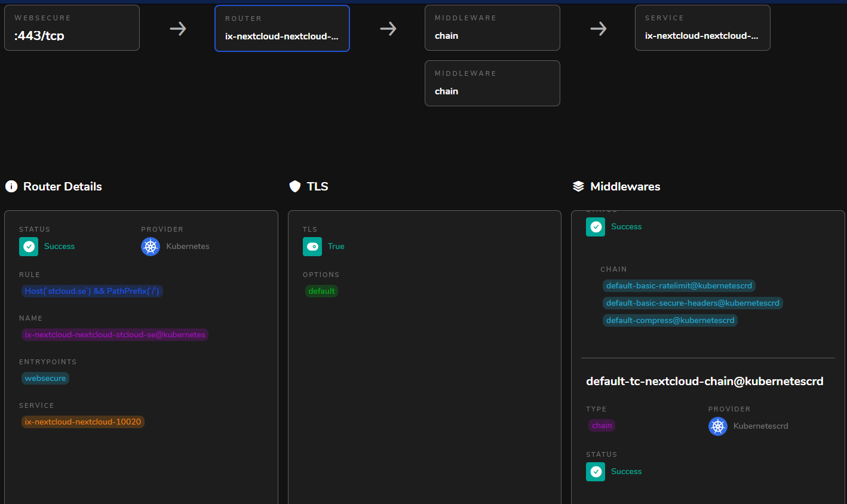Image resolution: width=847 pixels, height=504 pixels.
Task: Click the default-compress@kubernetescrd chain tag
Action: (670, 321)
